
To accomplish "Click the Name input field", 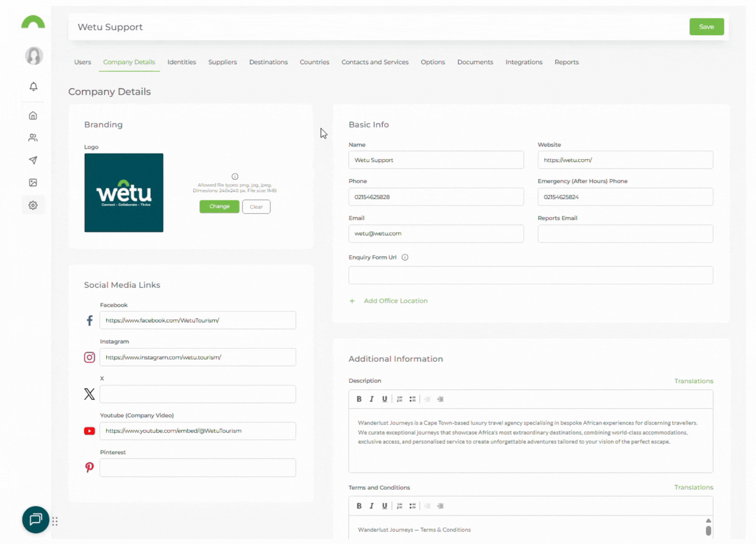I will [436, 160].
